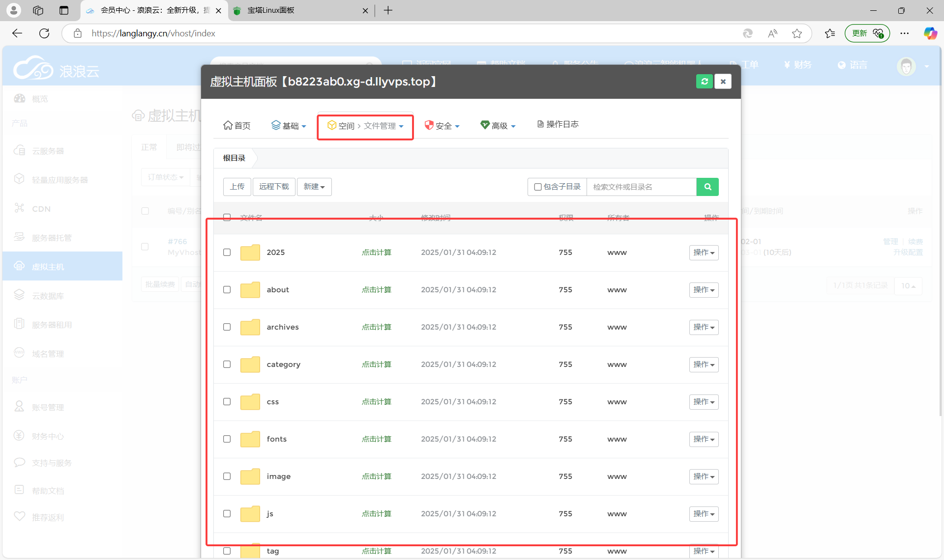
Task: Open the css folder icon
Action: pos(250,402)
